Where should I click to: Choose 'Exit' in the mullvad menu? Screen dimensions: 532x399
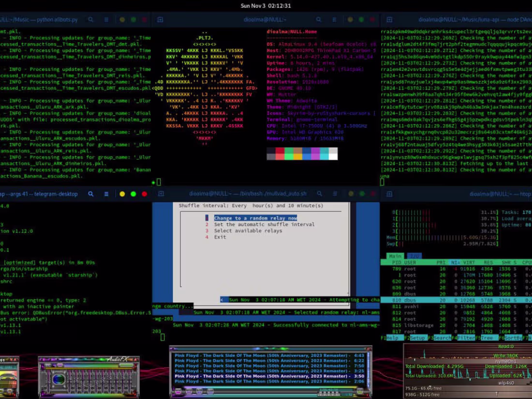[x=220, y=237]
